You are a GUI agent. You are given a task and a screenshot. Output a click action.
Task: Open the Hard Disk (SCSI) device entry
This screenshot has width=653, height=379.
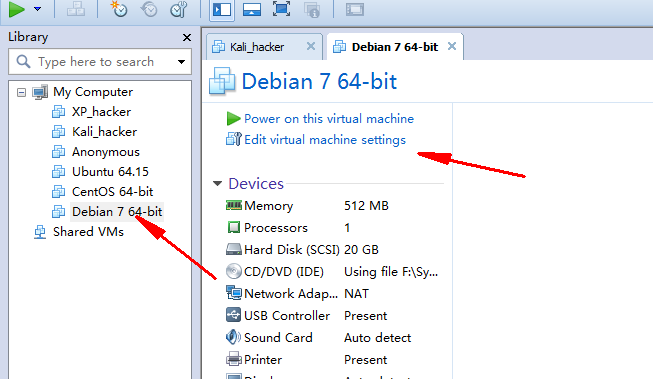(292, 249)
